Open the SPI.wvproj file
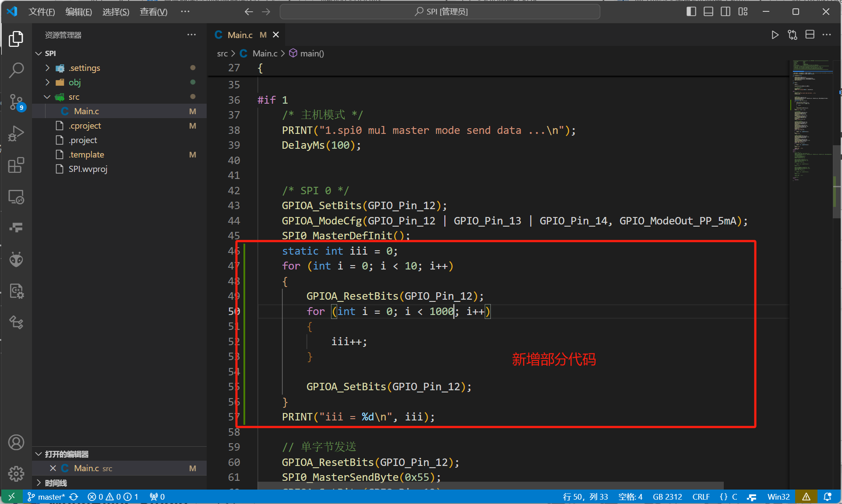 click(120, 169)
